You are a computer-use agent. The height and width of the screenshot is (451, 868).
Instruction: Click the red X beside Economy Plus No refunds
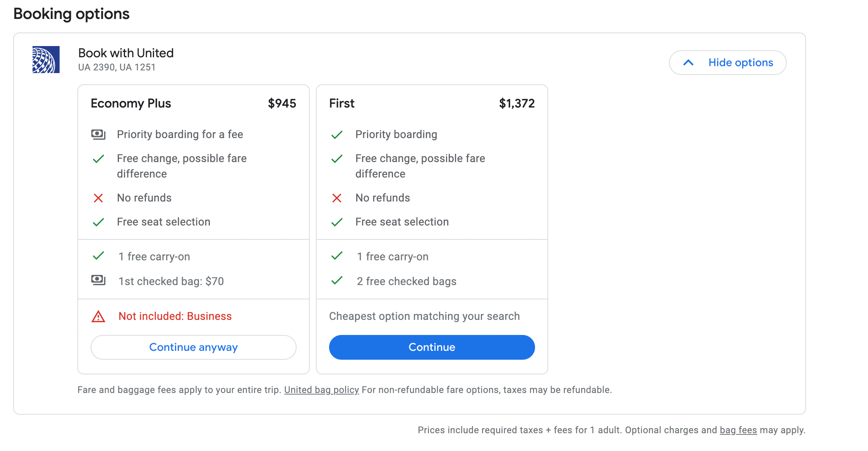point(98,198)
